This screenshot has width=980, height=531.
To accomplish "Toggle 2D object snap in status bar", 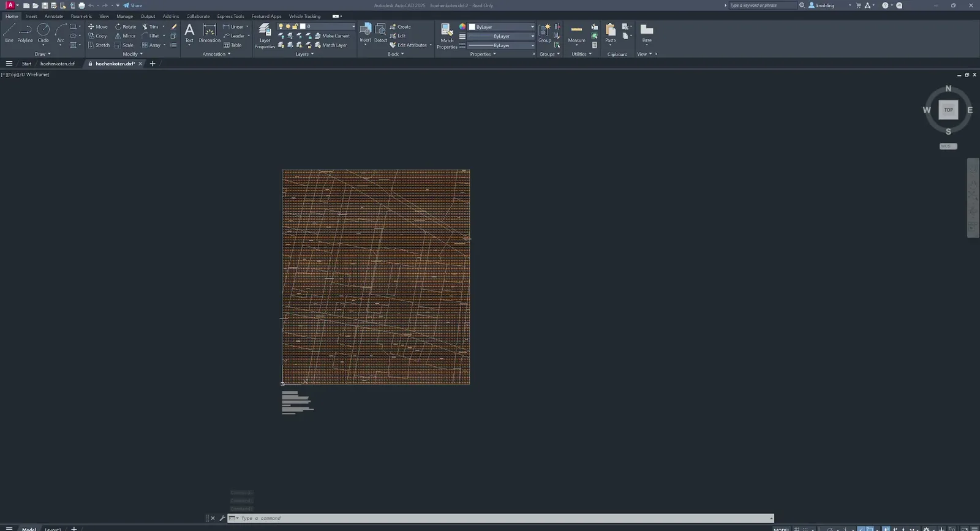I will [x=869, y=529].
